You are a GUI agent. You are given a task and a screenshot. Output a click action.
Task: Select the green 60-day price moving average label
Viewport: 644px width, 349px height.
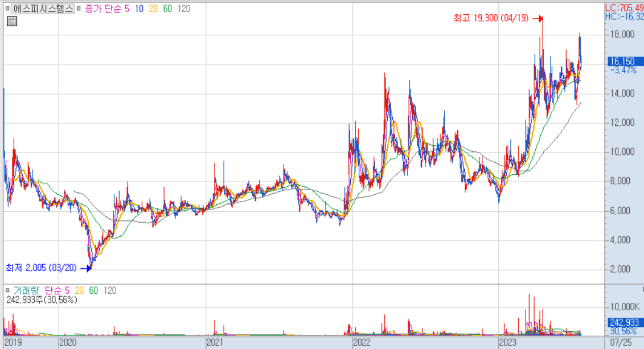coord(167,9)
